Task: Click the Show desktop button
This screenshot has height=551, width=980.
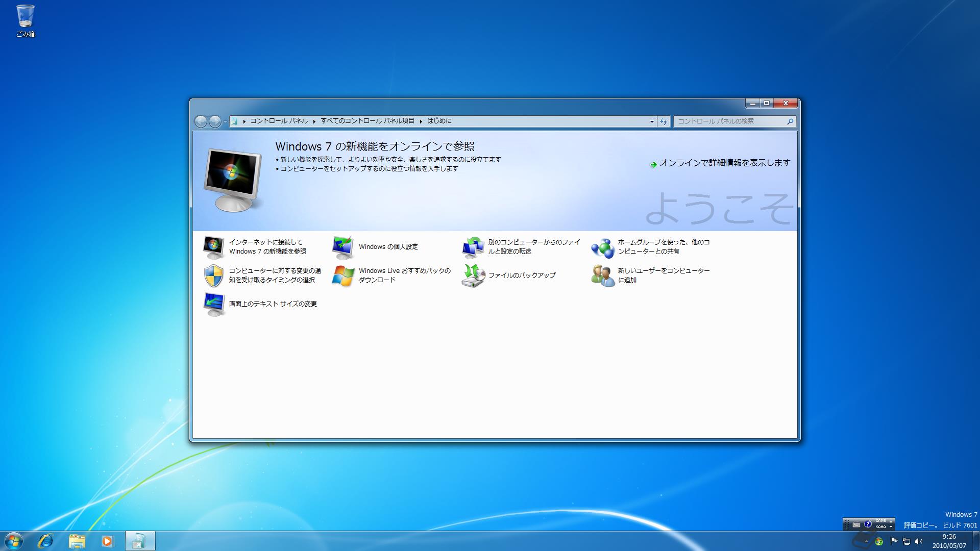Action: pos(976,541)
